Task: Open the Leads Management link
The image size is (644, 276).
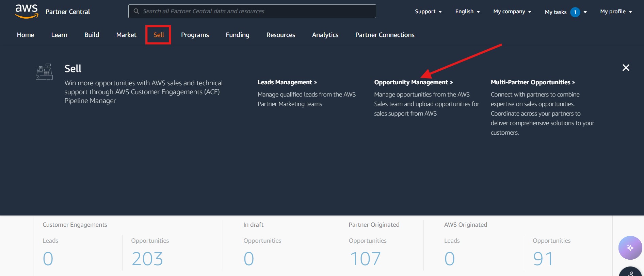Action: pos(287,82)
